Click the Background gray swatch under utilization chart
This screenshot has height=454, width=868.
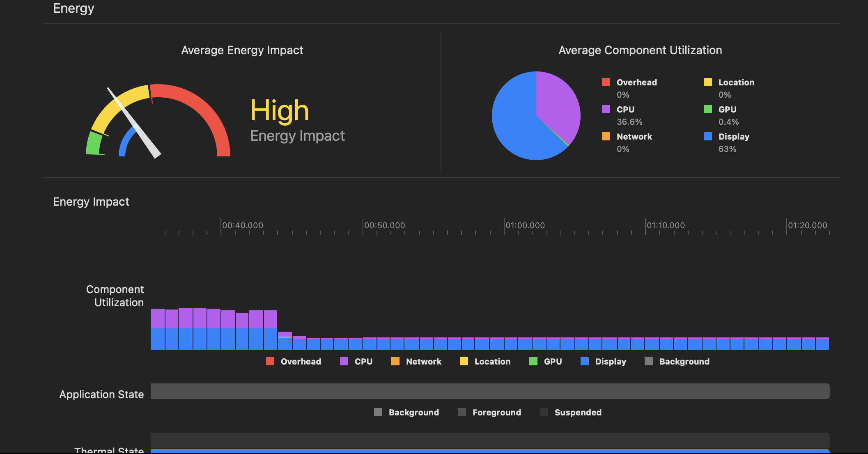click(649, 361)
